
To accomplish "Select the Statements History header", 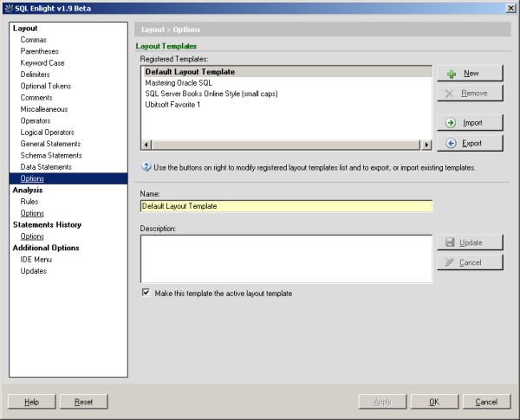I will [x=47, y=225].
